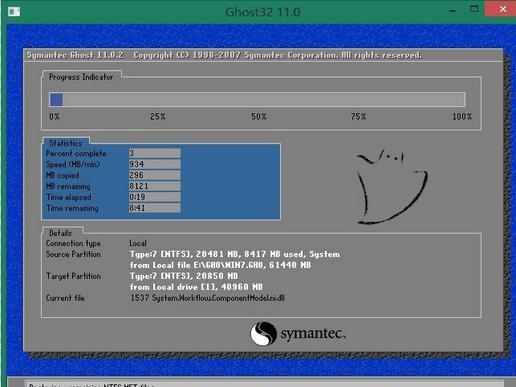Click the Current file label
Viewport: 516px width, 387px height.
tap(65, 298)
